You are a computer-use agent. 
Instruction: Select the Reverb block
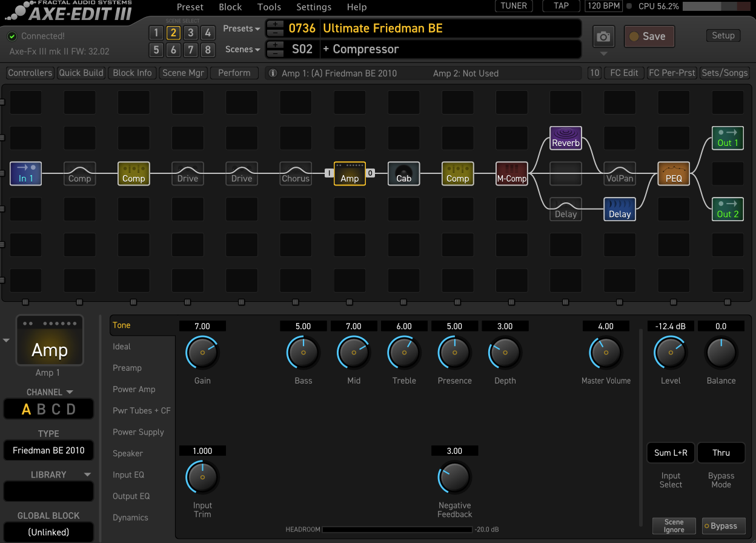coord(566,138)
